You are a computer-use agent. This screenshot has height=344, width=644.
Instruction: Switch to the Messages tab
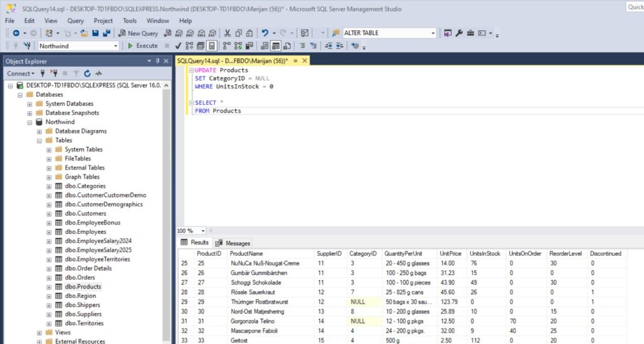pyautogui.click(x=233, y=243)
